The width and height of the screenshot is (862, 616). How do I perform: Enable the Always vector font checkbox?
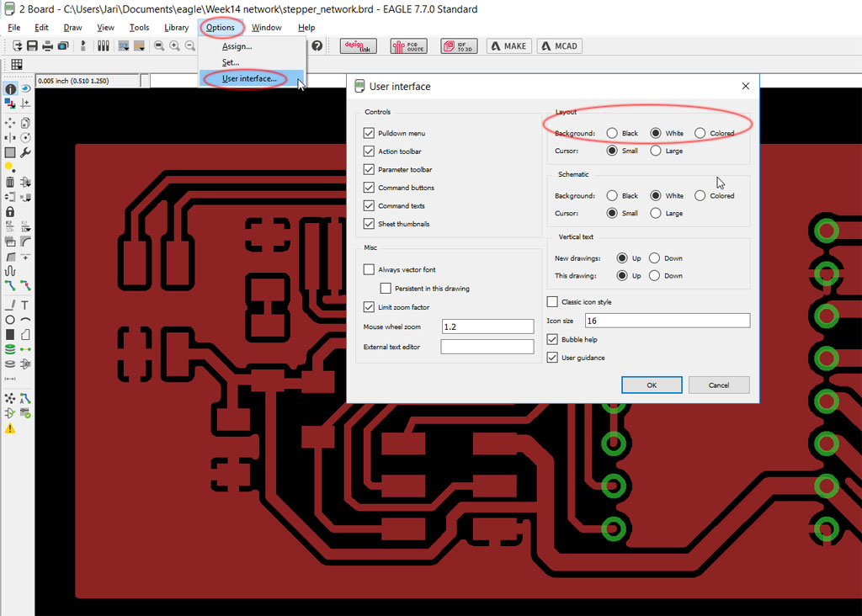(x=369, y=269)
